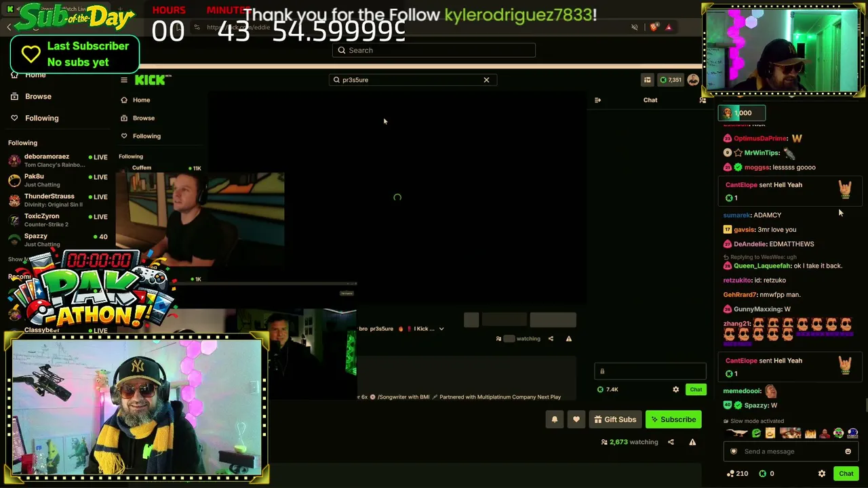Viewport: 868px width, 488px height.
Task: Click DeAndelie username in chat
Action: (749, 244)
